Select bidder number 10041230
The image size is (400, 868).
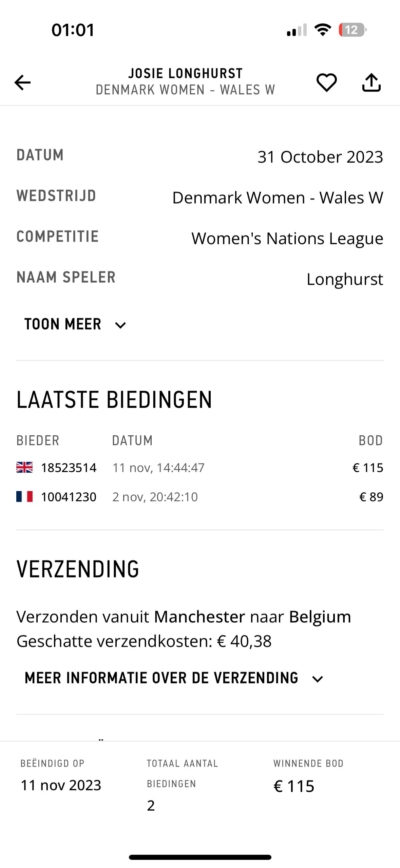[x=69, y=497]
